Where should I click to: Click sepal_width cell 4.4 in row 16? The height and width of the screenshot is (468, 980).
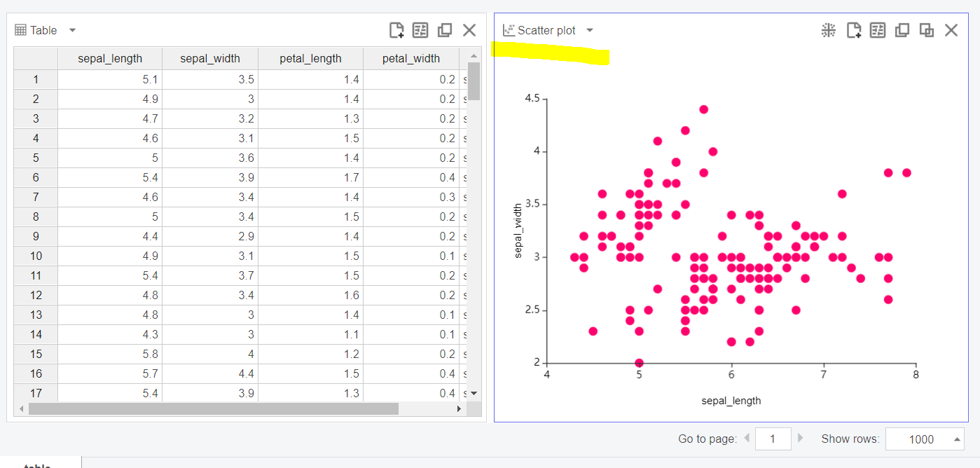(x=210, y=373)
